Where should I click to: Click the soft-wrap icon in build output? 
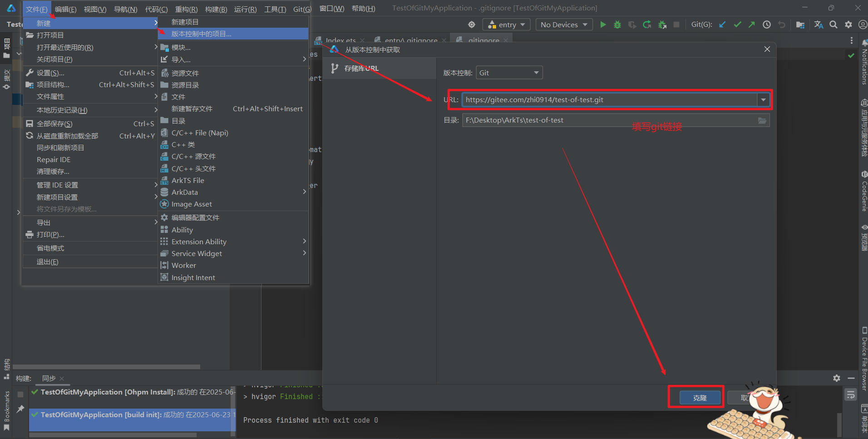click(x=851, y=395)
